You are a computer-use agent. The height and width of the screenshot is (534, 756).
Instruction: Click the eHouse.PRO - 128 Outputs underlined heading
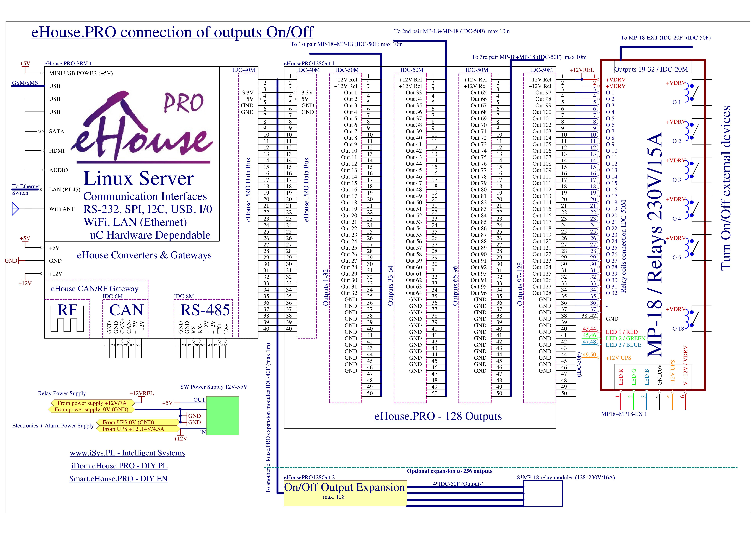pyautogui.click(x=438, y=416)
